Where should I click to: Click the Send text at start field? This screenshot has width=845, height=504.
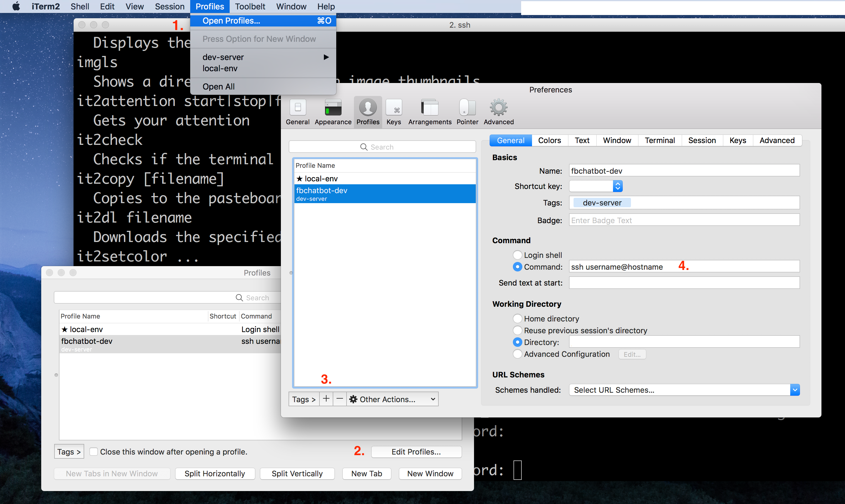pos(684,283)
